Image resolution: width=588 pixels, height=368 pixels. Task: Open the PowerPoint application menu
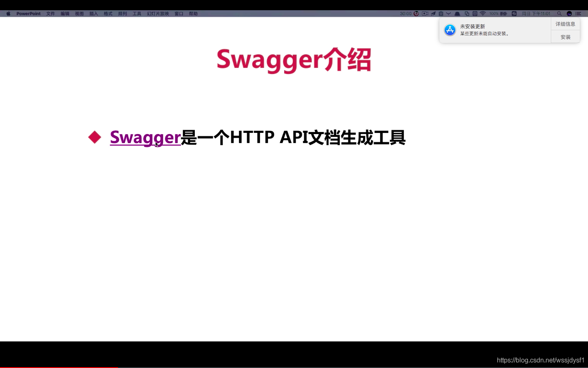point(29,13)
